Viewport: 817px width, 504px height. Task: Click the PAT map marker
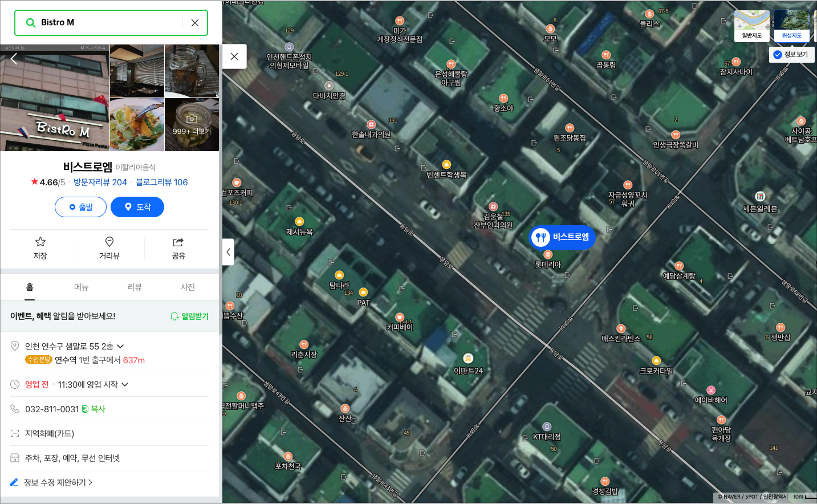[363, 292]
